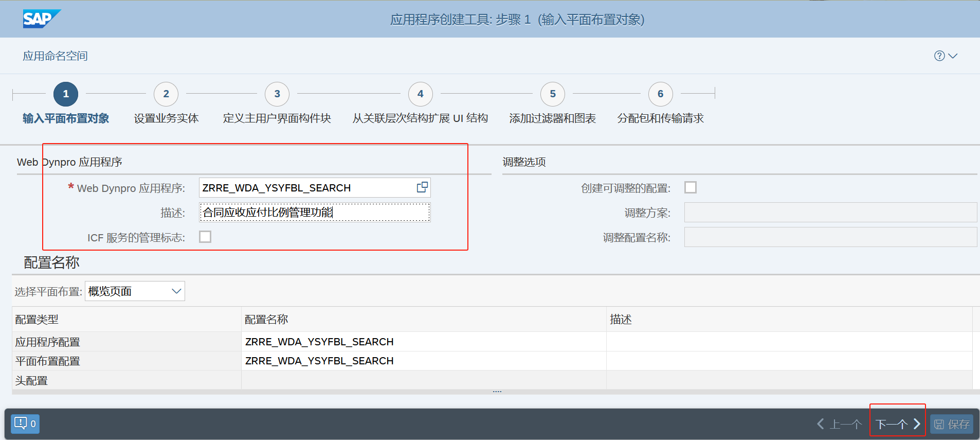Click the 描述 input field
980x440 pixels.
pos(315,212)
